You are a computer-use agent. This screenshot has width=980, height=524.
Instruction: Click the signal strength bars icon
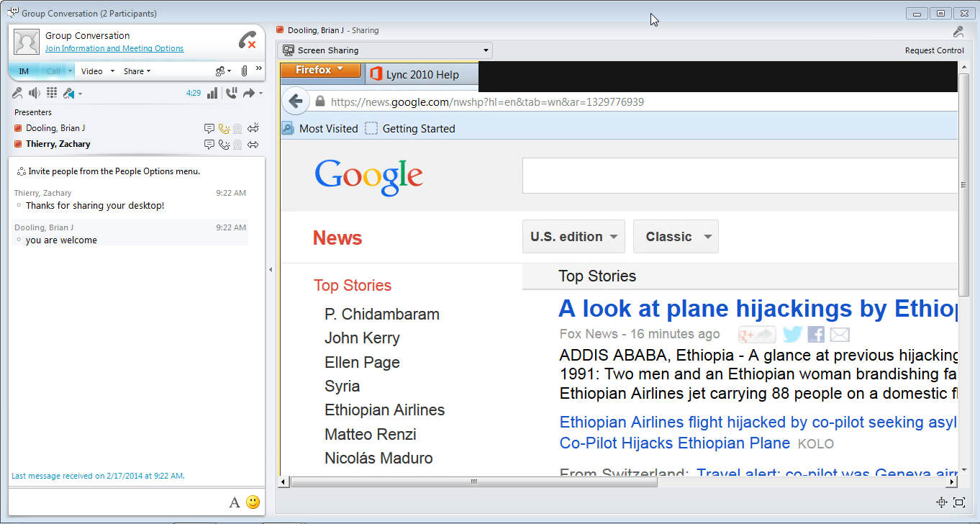[212, 93]
